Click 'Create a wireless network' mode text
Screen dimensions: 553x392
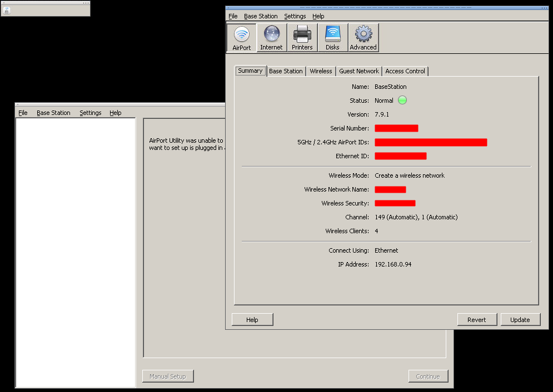pos(410,175)
